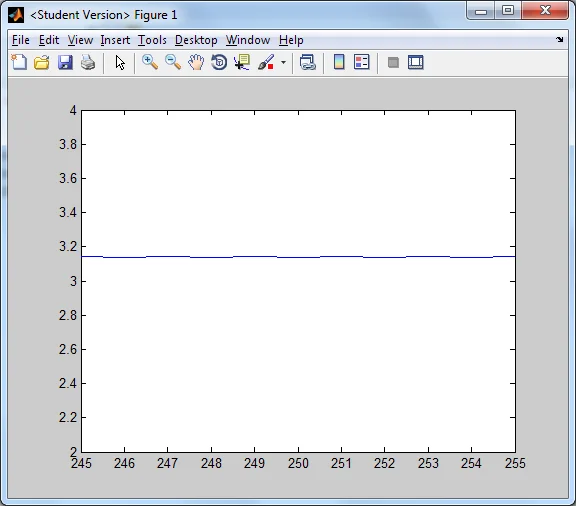Click the Link Plot icon

(307, 62)
